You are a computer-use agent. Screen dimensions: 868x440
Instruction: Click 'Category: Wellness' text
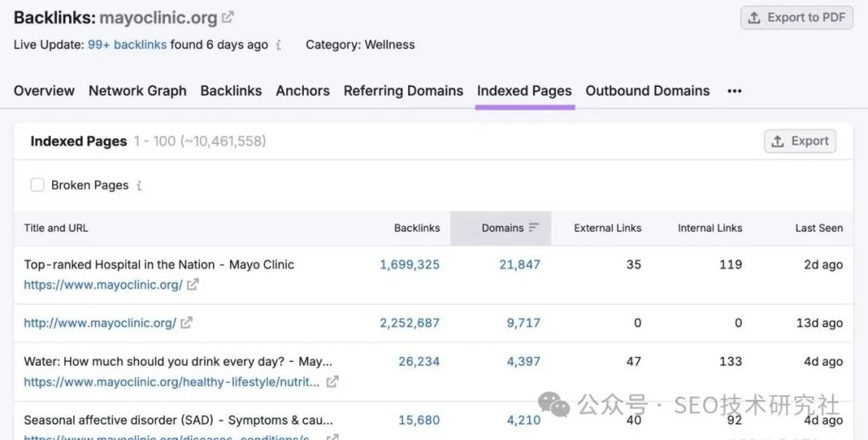point(360,45)
